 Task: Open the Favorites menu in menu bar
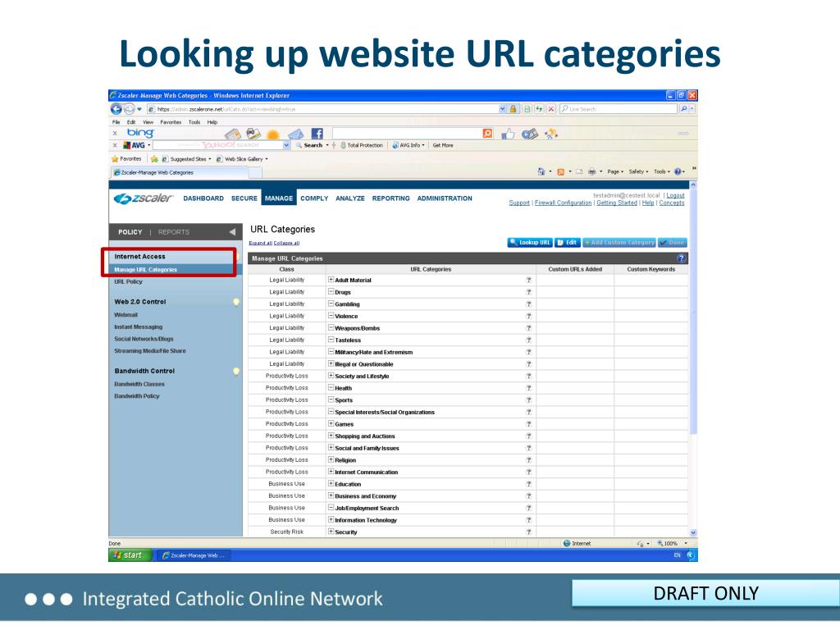[171, 122]
